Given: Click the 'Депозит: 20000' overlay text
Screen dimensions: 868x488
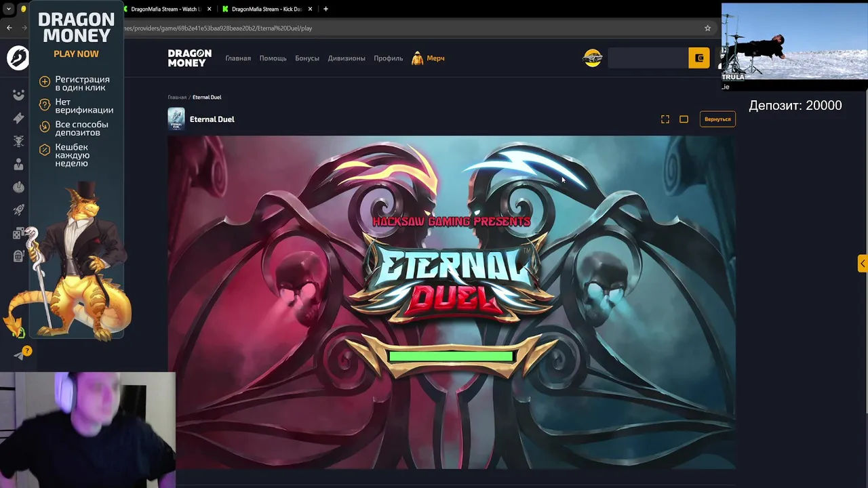Looking at the screenshot, I should [x=795, y=105].
